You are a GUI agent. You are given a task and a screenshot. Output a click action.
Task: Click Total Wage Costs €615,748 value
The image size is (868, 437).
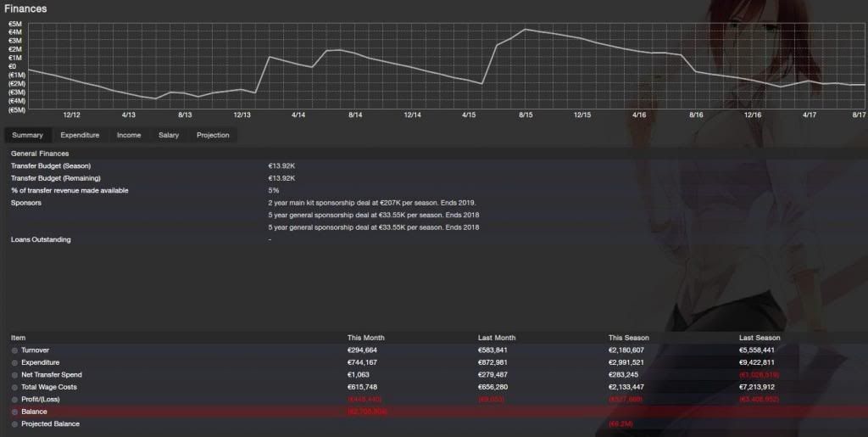pyautogui.click(x=362, y=387)
